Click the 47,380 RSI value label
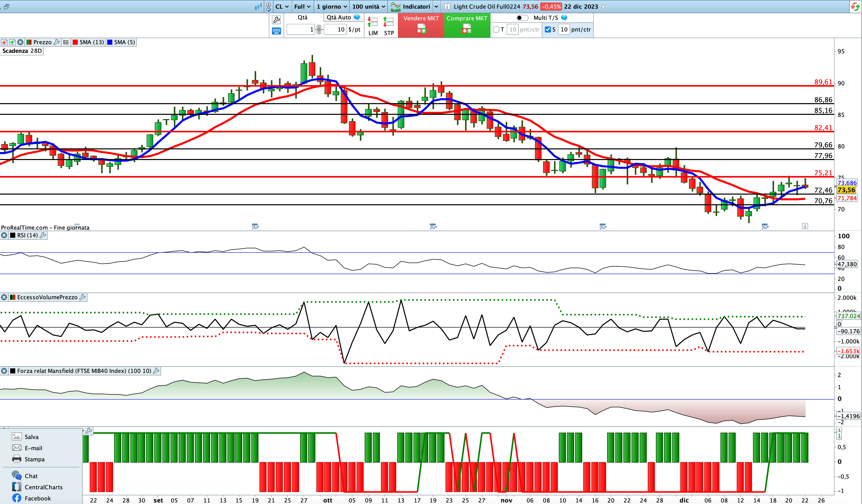The image size is (862, 504). coord(847,264)
